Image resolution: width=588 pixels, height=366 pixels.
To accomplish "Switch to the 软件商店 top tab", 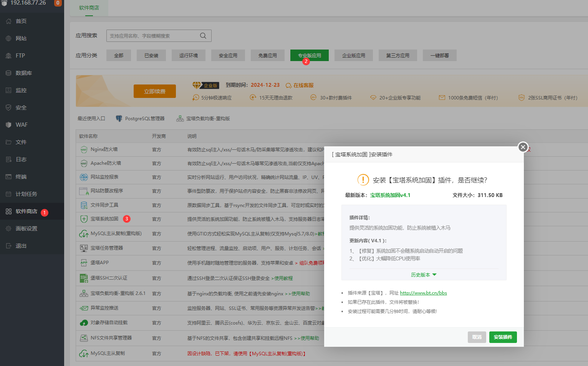I will tap(89, 8).
